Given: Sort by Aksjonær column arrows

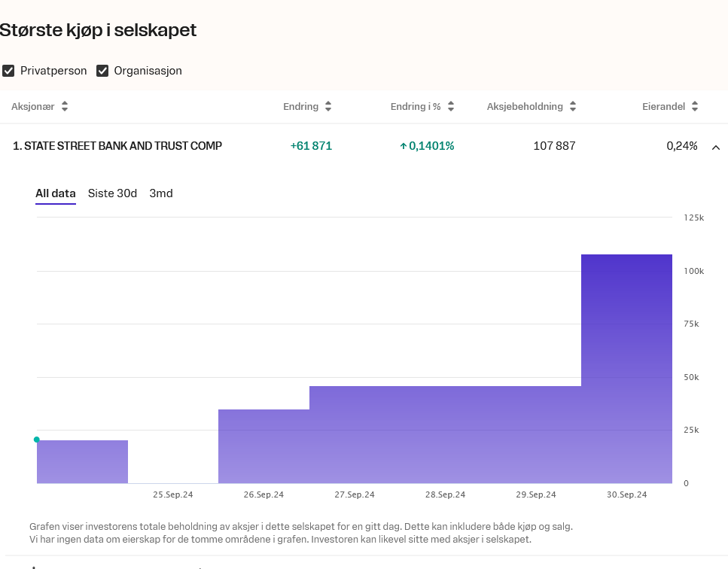Looking at the screenshot, I should (65, 106).
